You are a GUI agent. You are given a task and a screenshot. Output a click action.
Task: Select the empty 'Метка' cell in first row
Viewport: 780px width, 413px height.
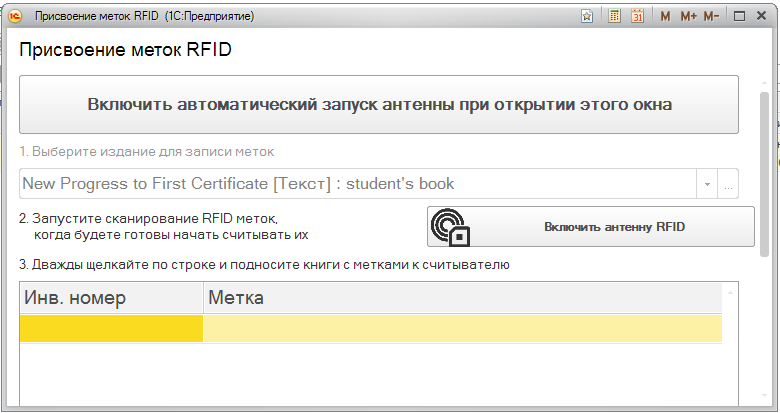462,329
